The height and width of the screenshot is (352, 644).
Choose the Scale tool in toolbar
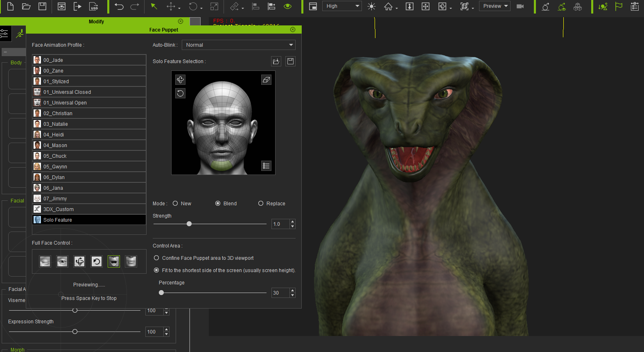(x=214, y=6)
